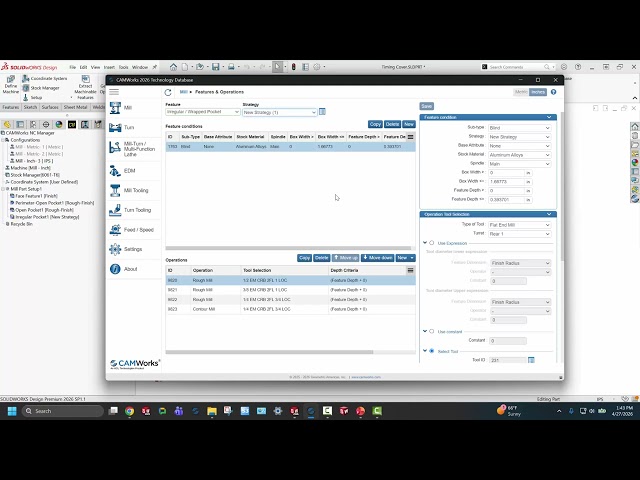Open Chrome from Windows taskbar

[x=129, y=411]
